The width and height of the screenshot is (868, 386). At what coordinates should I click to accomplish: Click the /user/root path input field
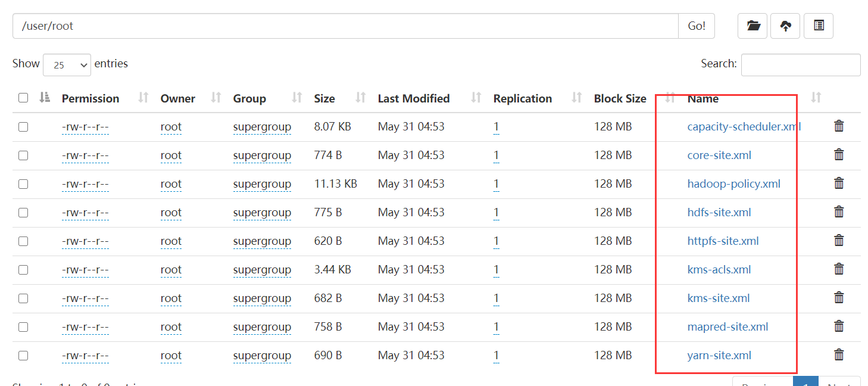345,26
